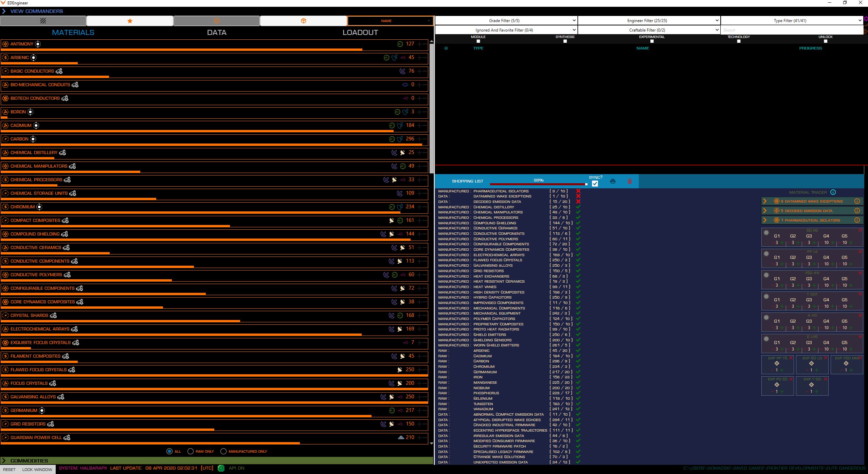Open the Grade Filter dropdown
The height and width of the screenshot is (474, 868).
click(506, 21)
